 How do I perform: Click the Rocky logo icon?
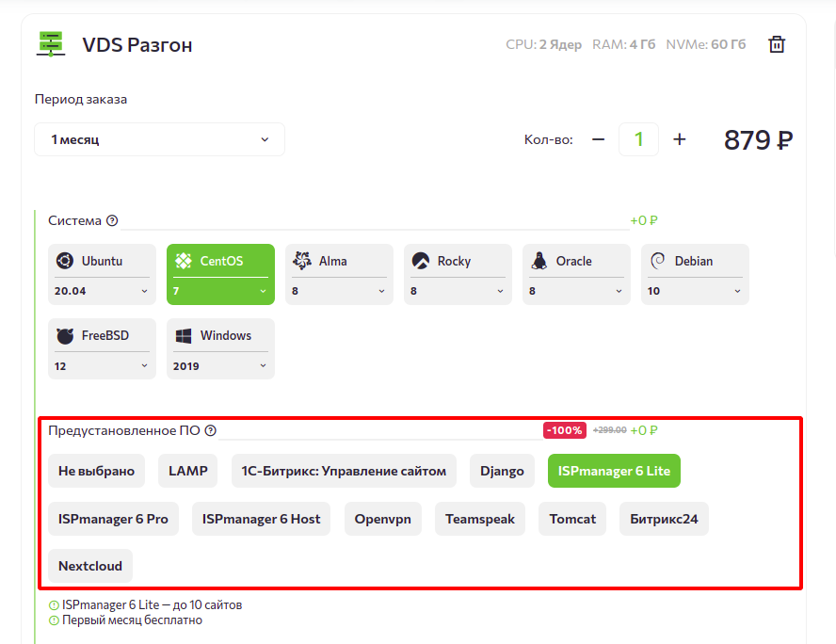(421, 261)
